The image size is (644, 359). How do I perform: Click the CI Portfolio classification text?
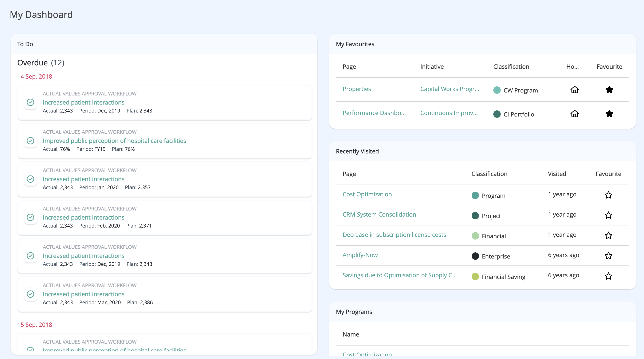[x=519, y=114]
